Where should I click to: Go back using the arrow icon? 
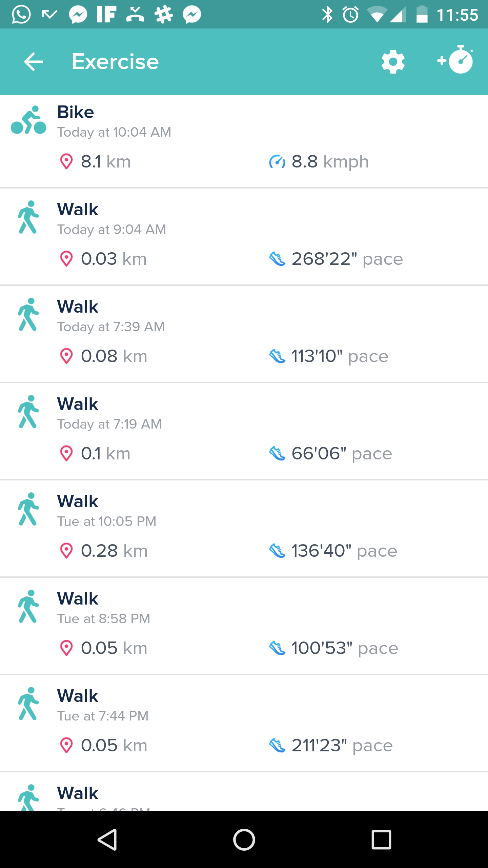click(x=33, y=62)
